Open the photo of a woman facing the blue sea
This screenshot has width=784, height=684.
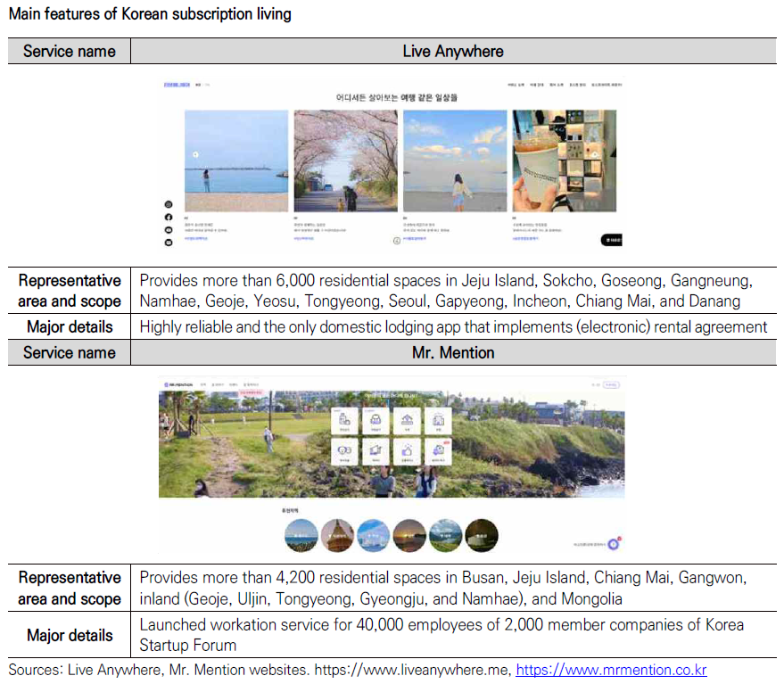coord(236,161)
